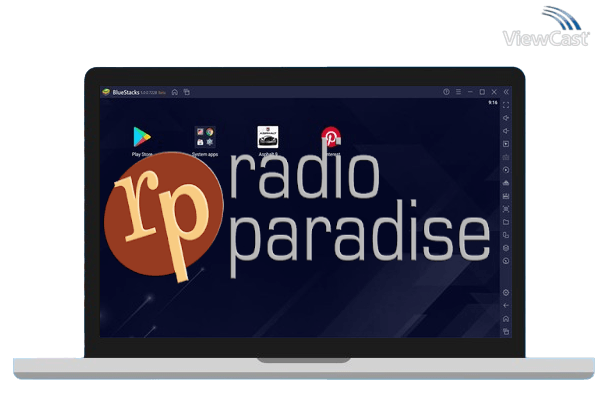602x414 pixels.
Task: Decrease volume using lower speaker icon
Action: coord(506,131)
